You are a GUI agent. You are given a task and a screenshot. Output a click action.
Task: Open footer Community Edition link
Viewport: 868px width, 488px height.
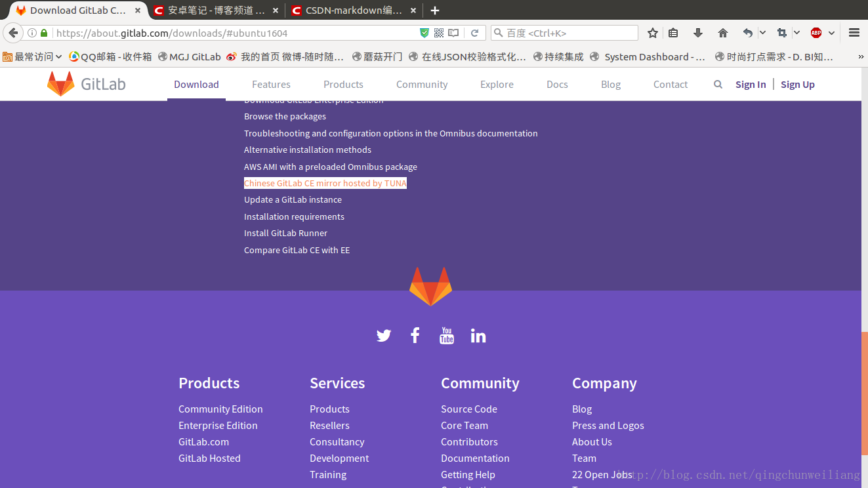coord(220,409)
